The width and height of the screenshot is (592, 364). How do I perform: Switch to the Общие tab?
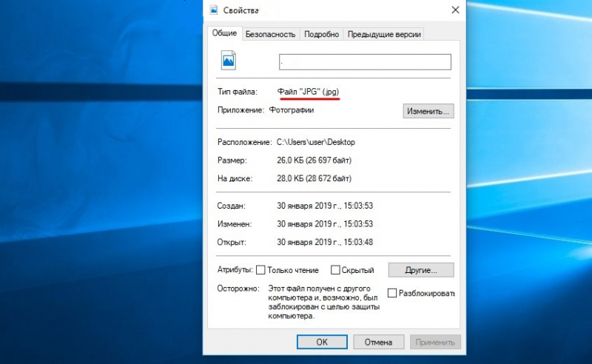224,33
